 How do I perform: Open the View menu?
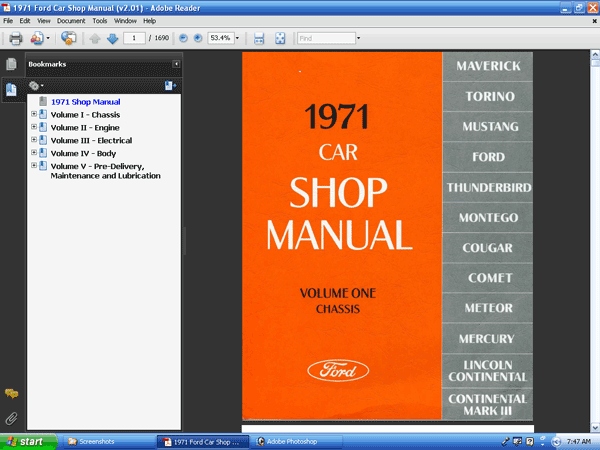point(44,21)
